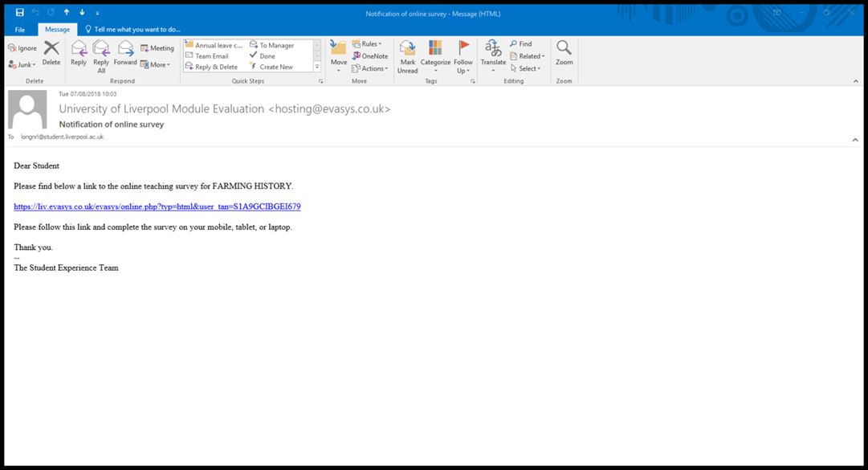Open the Categorize colour menu
868x470 pixels.
click(x=436, y=56)
